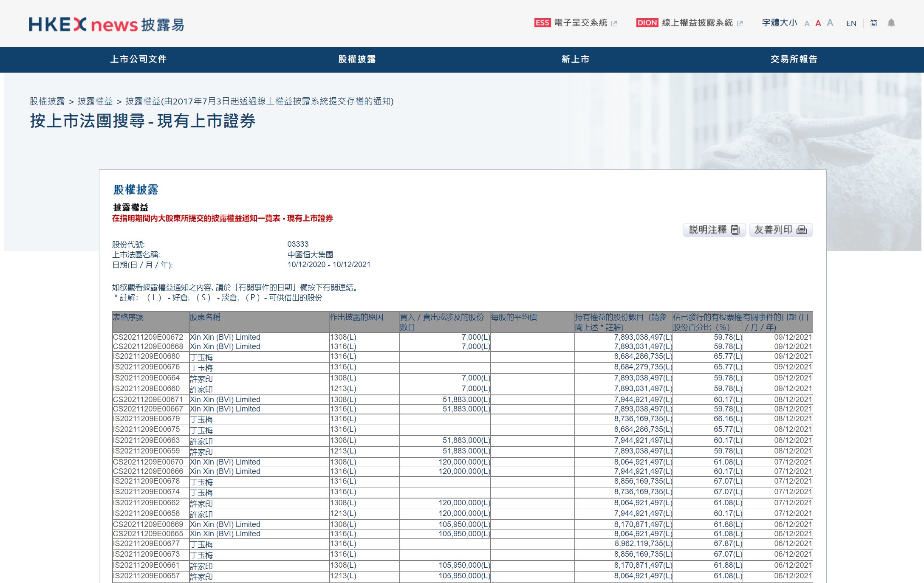This screenshot has height=583, width=924.
Task: Switch the language to EN
Action: coord(851,23)
